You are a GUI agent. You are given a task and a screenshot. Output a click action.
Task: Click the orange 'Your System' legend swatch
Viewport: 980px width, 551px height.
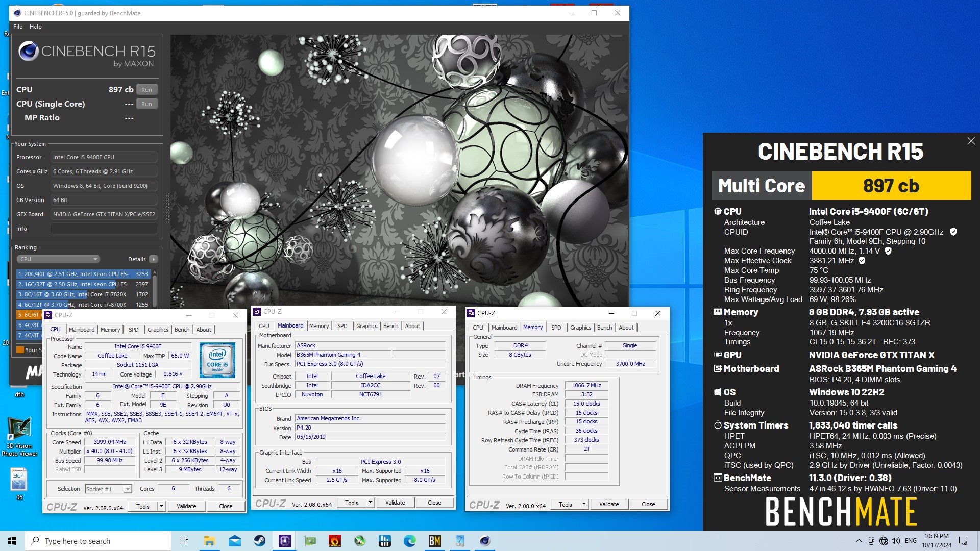point(20,350)
